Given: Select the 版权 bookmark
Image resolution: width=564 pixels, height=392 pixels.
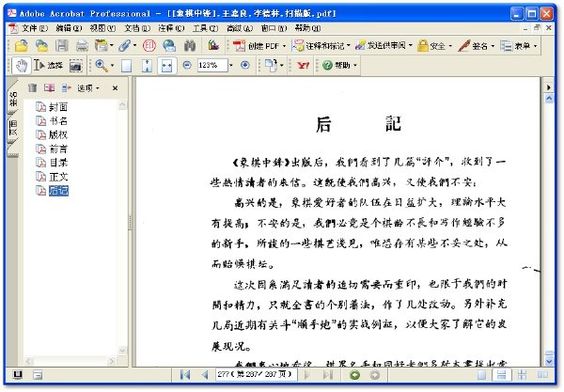Looking at the screenshot, I should [x=58, y=134].
